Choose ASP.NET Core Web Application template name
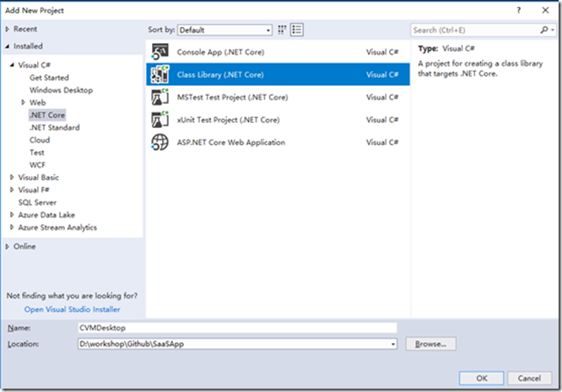Image resolution: width=562 pixels, height=392 pixels. tap(231, 142)
